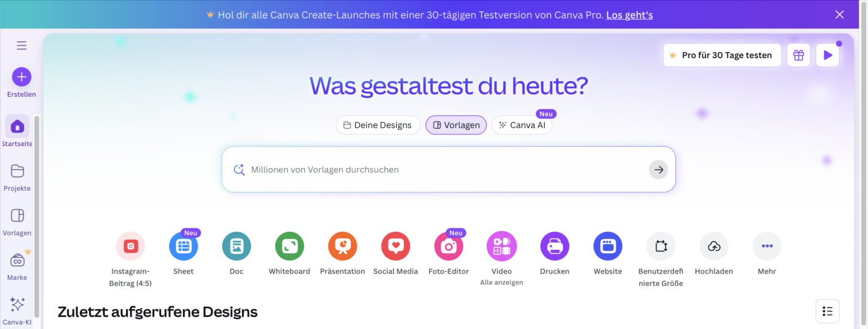
Task: Click the Pro für 30 Tage testen button
Action: [x=722, y=55]
